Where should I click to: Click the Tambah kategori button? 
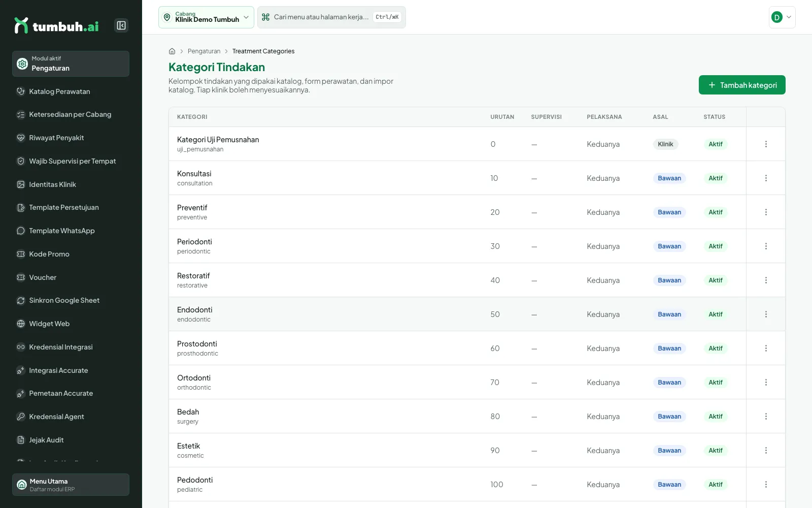[x=742, y=85]
